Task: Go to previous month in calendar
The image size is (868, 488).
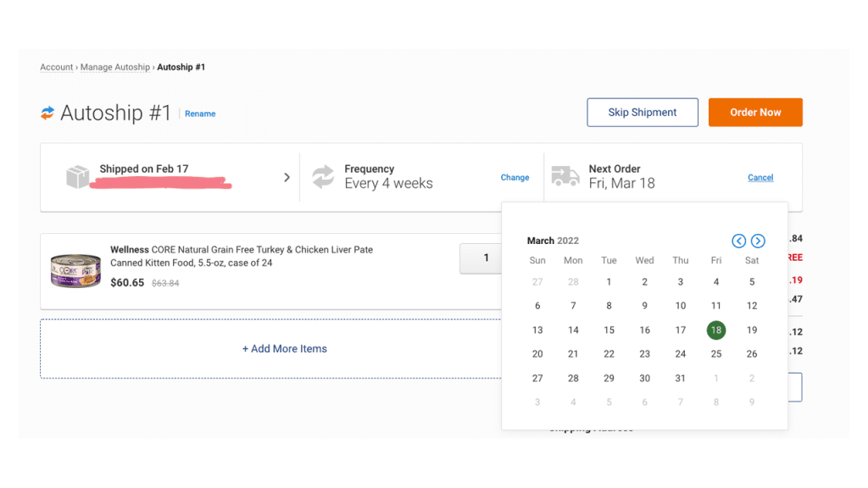Action: click(738, 241)
